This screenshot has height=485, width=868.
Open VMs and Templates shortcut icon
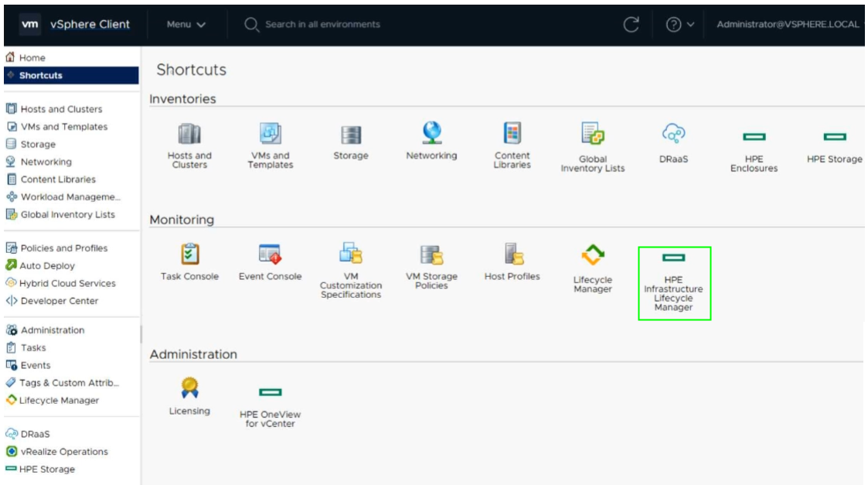click(x=271, y=134)
